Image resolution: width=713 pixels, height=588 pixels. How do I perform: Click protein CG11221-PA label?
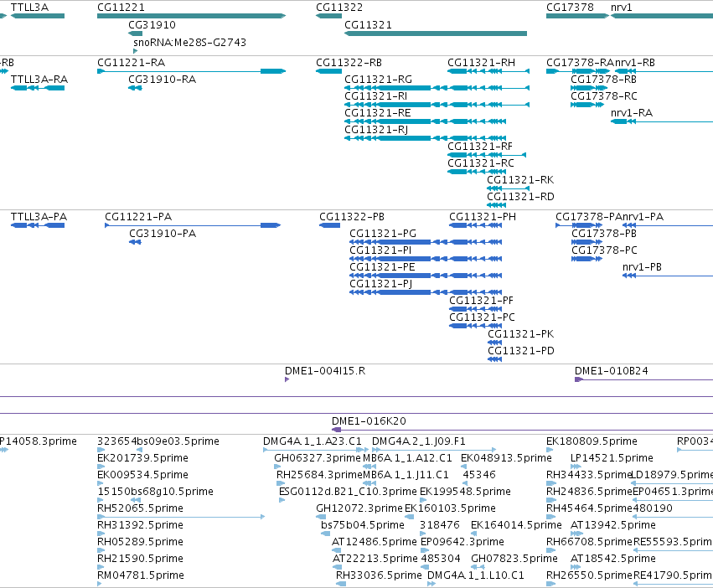click(138, 216)
